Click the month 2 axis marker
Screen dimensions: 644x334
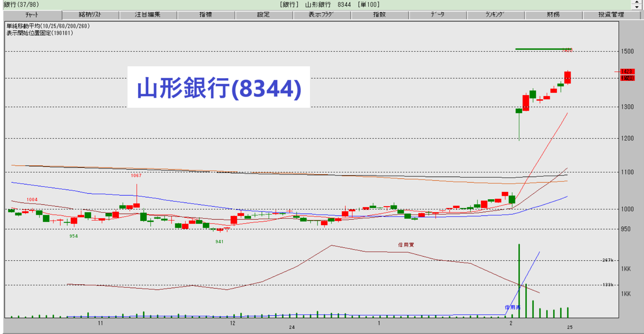(511, 323)
